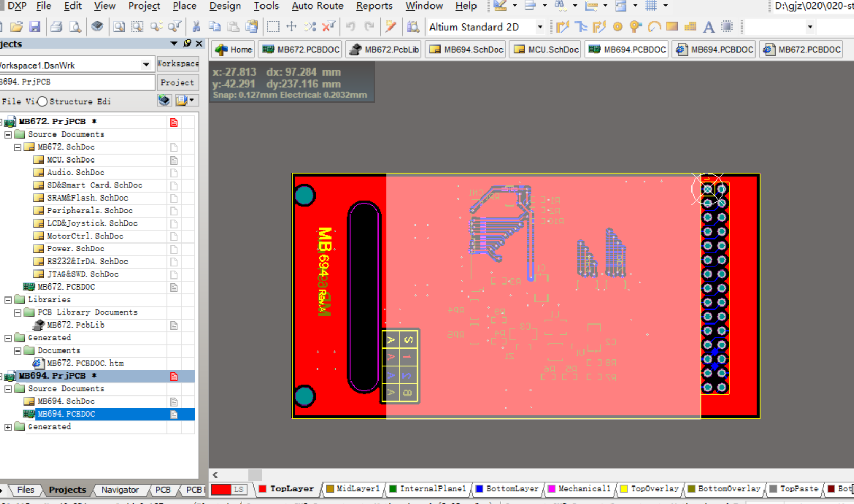Collapse the Libraries folder node
Image resolution: width=854 pixels, height=504 pixels.
[8, 300]
